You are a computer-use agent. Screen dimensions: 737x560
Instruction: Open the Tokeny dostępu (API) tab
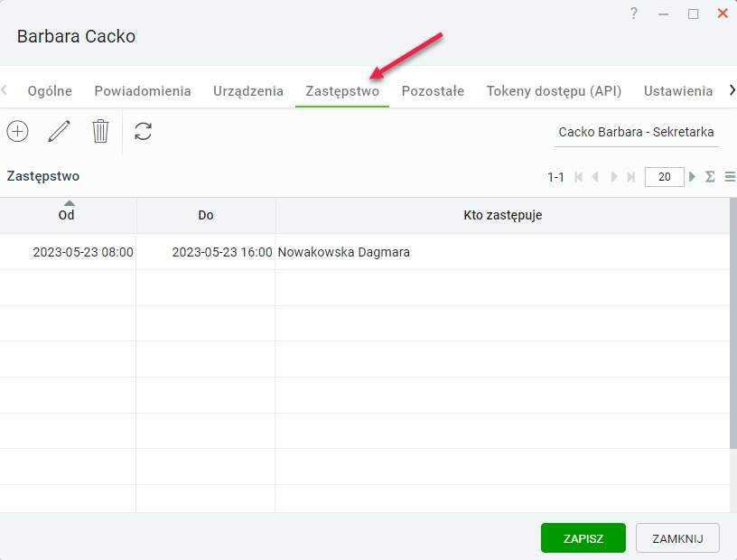point(554,90)
